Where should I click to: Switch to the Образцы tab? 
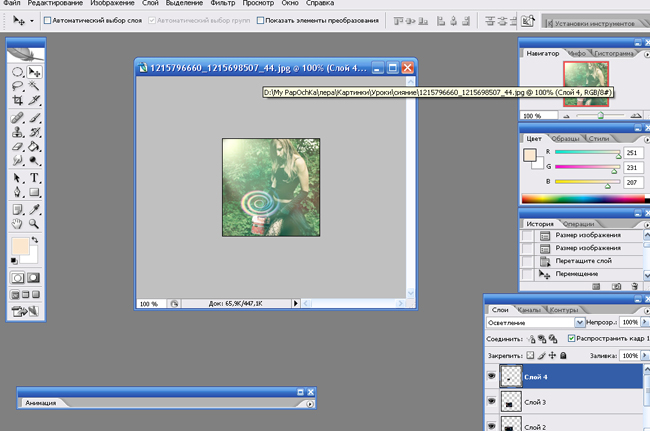click(565, 138)
